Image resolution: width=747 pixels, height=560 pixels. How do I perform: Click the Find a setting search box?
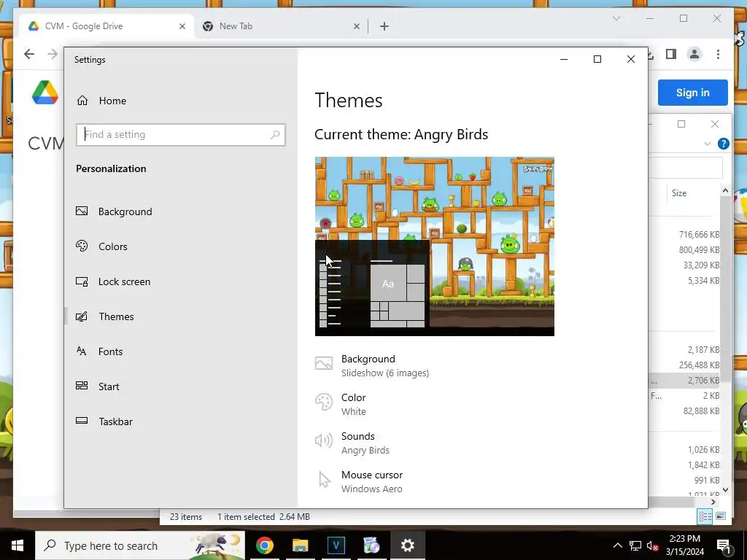click(x=181, y=135)
